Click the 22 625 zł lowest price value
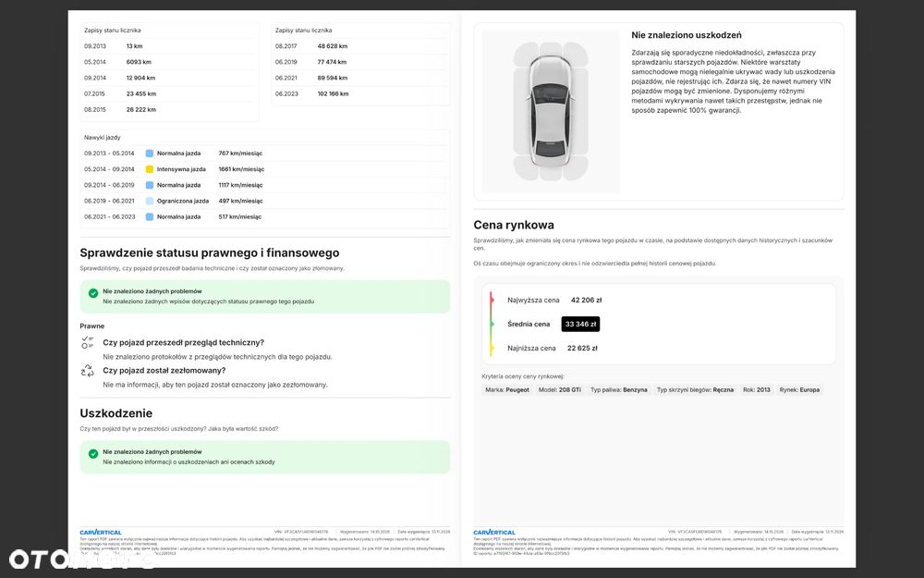 (x=582, y=348)
